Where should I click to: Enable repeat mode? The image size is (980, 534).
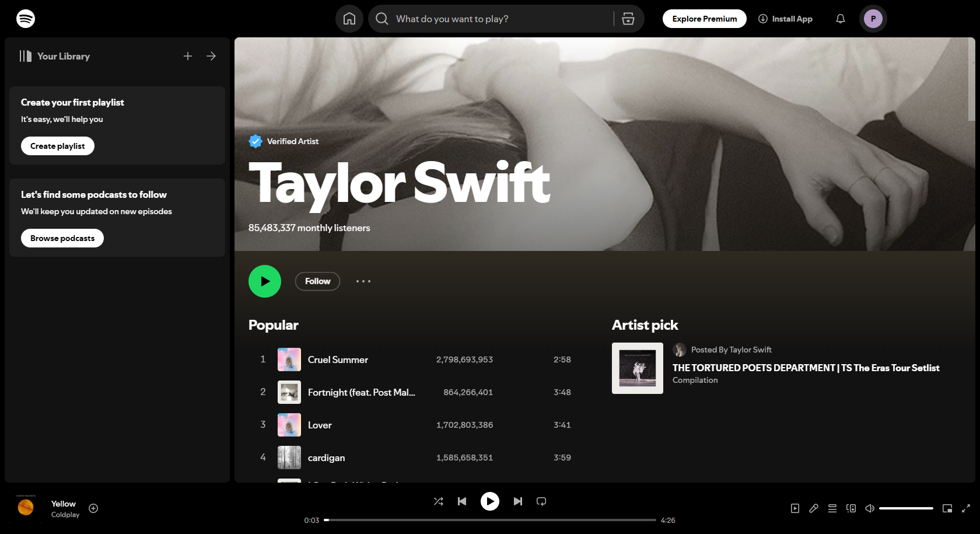click(541, 501)
